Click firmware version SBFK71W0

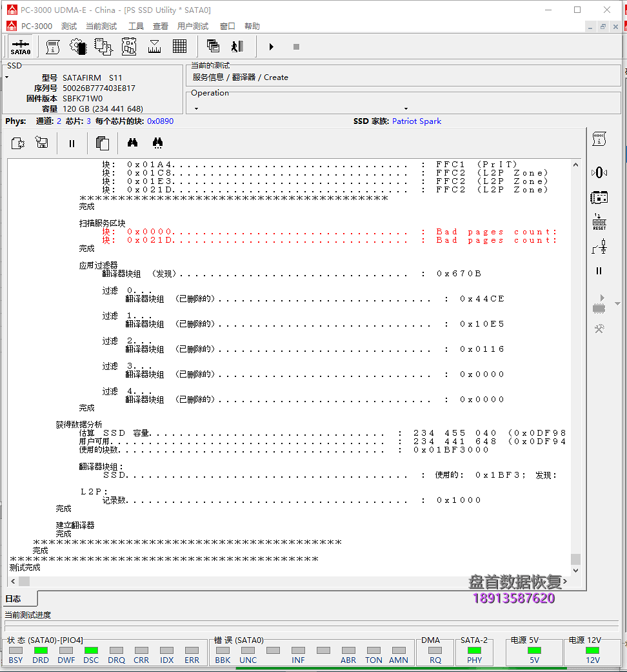click(83, 99)
